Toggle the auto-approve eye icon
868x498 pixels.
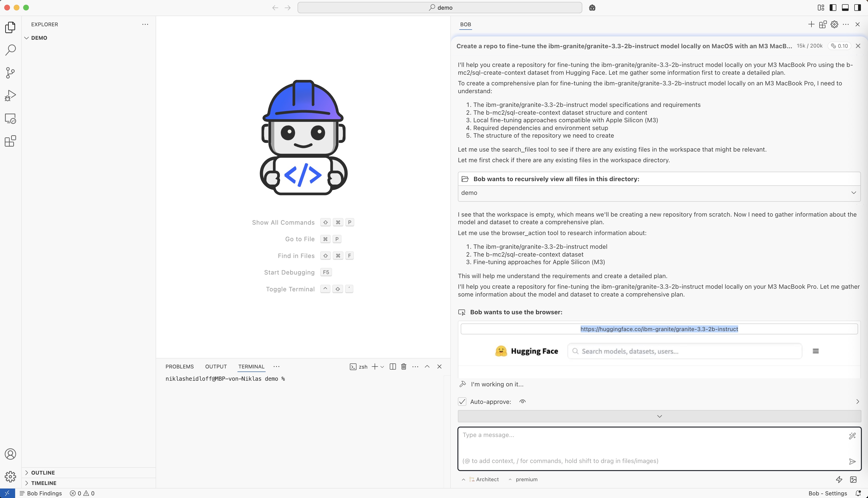point(522,402)
